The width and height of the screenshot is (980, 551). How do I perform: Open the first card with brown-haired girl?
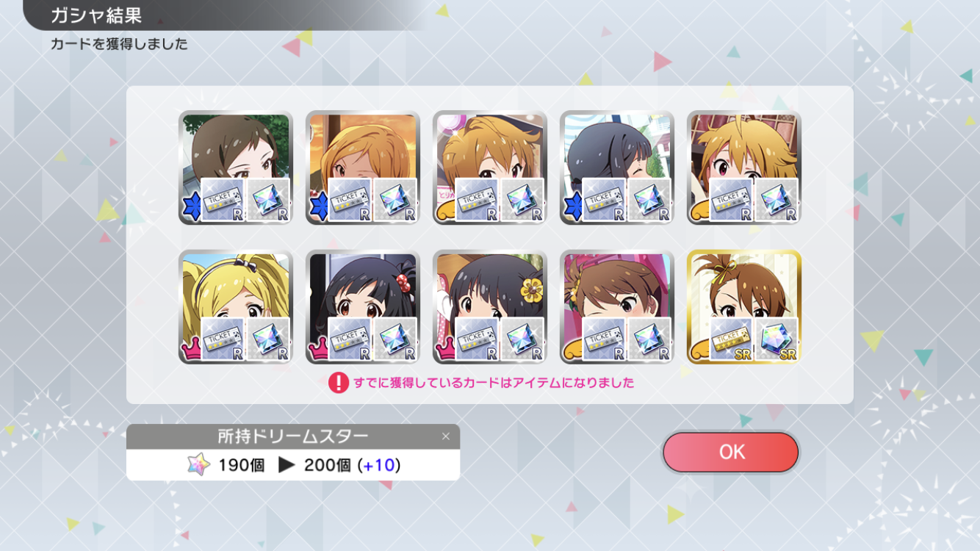tap(236, 168)
